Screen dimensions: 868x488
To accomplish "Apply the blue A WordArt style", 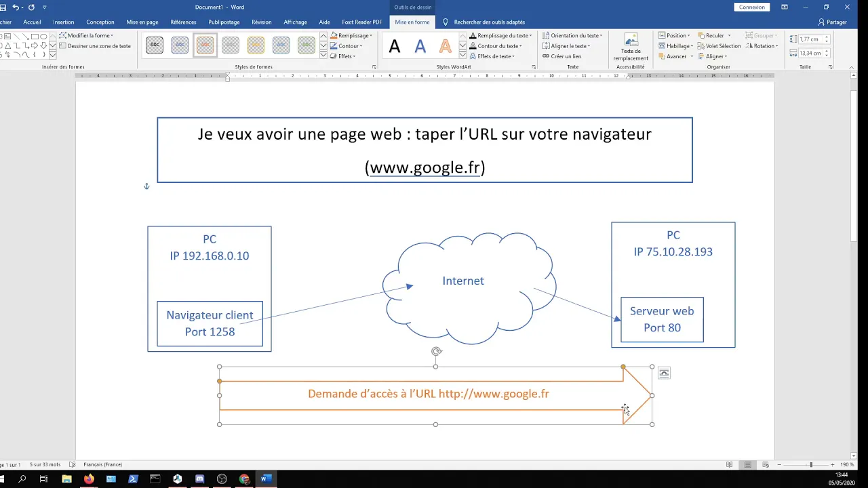I will 420,46.
